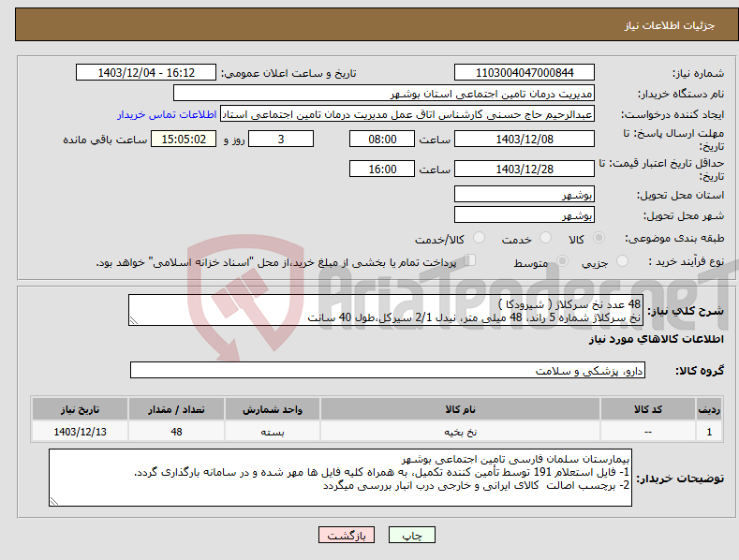Click the ردیف column header
Screen dimensions: 739x560
coord(709,409)
